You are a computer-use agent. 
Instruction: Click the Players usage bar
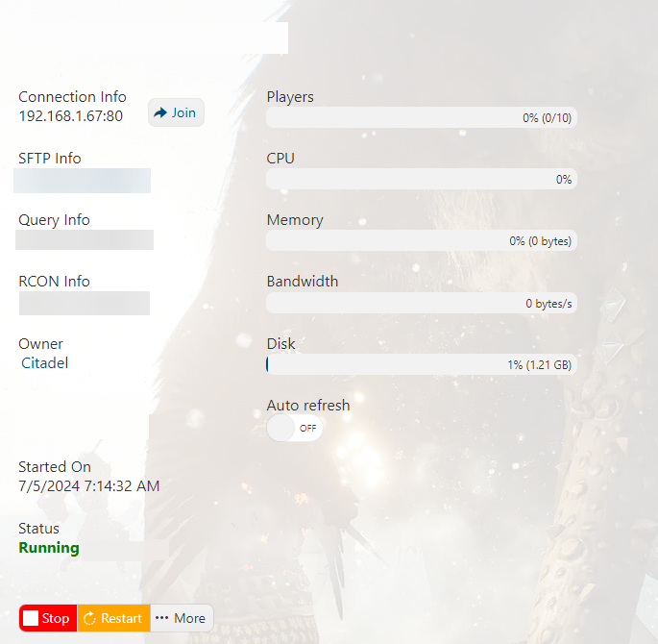421,117
